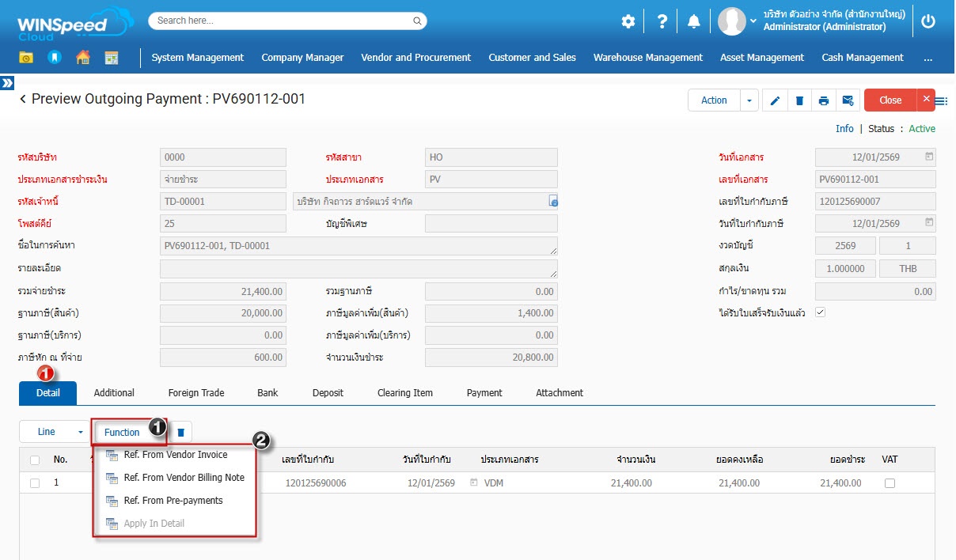Click the help question mark icon
Viewport: 956px width, 560px height.
(x=662, y=21)
